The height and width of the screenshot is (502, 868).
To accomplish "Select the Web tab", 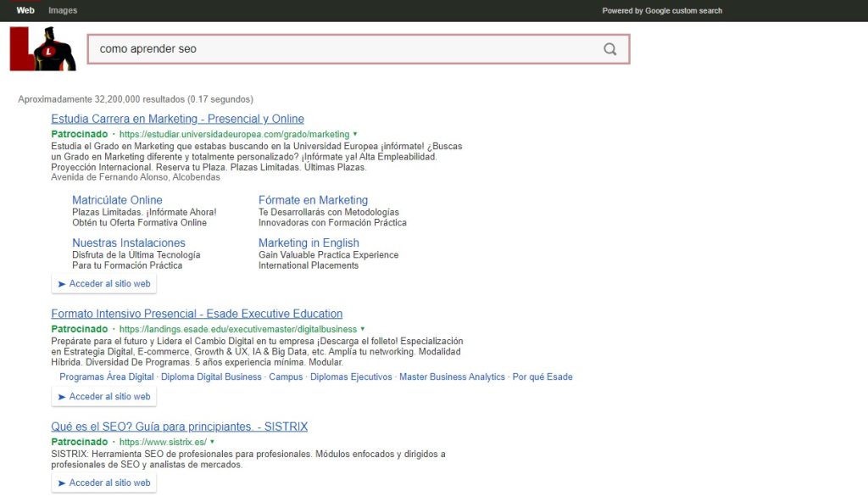I will 25,10.
